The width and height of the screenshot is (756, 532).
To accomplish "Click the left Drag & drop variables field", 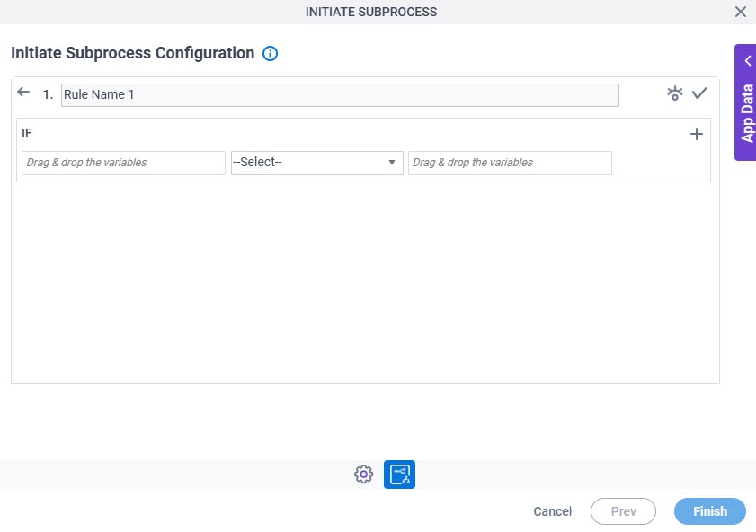I will click(123, 163).
